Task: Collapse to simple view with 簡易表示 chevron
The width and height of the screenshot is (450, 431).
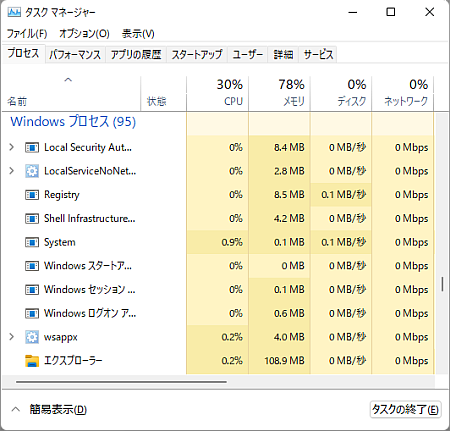Action: tap(16, 409)
